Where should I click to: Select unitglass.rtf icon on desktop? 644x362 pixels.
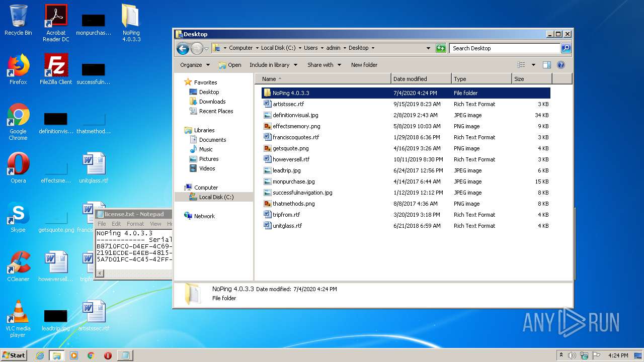(94, 168)
